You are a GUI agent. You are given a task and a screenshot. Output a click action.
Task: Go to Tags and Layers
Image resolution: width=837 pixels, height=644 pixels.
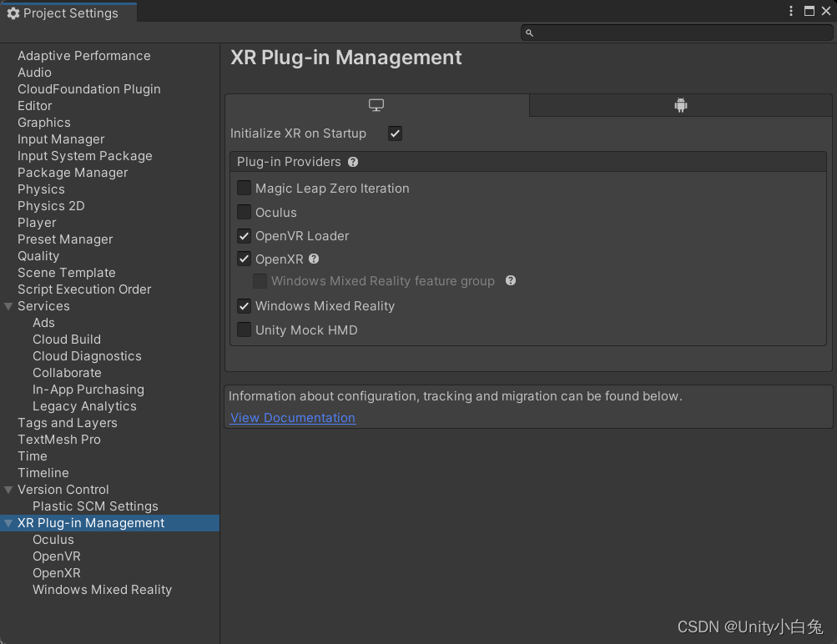pyautogui.click(x=68, y=423)
